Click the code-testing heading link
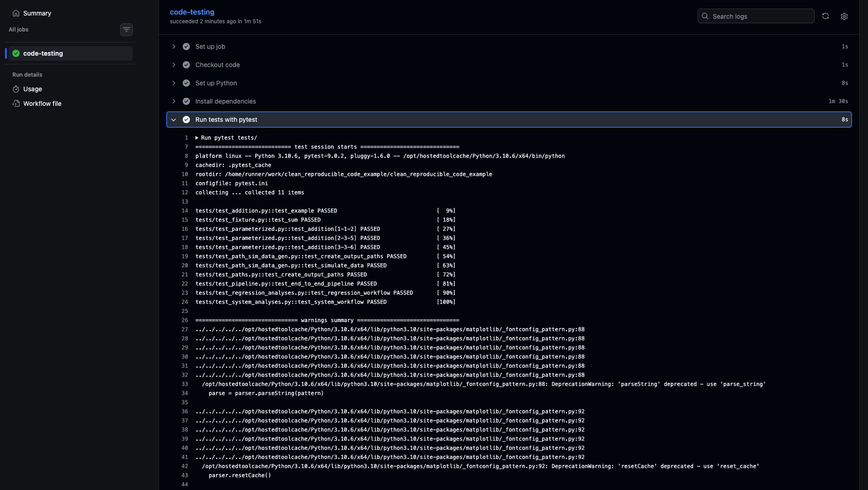 tap(192, 12)
